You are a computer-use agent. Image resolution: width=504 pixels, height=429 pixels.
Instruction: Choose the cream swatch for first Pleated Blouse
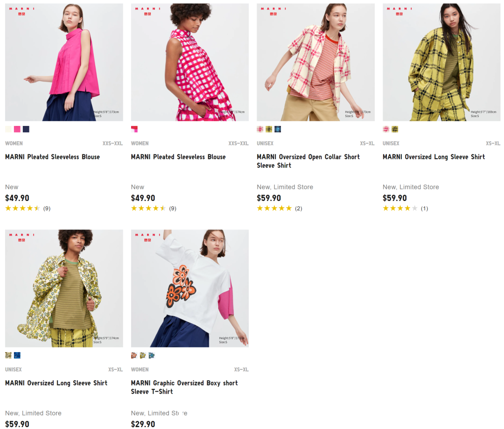pos(8,129)
